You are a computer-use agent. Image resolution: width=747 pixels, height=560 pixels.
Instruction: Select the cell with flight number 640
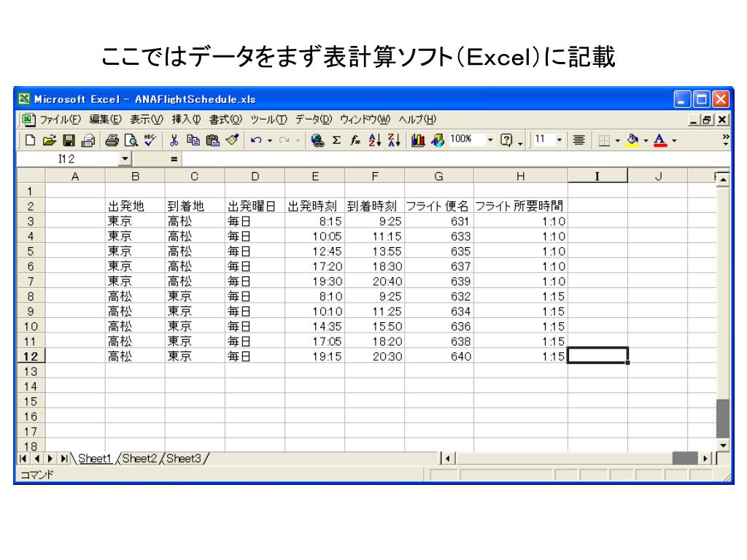coord(438,356)
